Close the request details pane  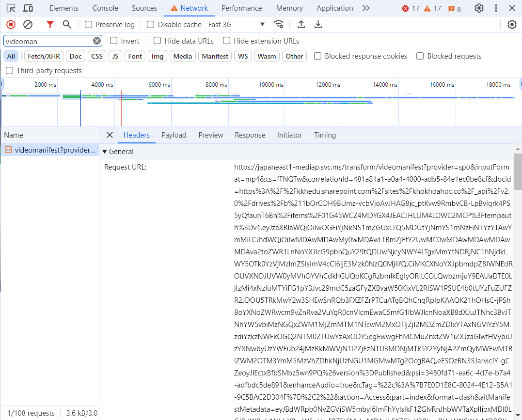click(x=110, y=135)
